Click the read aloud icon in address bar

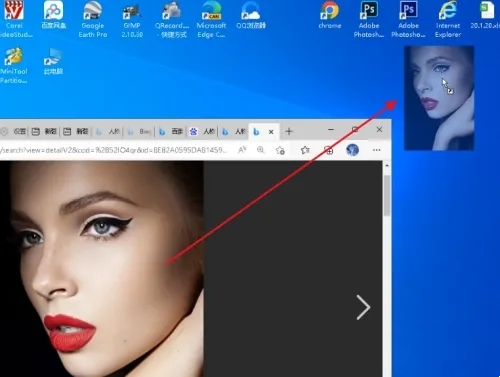coord(242,150)
